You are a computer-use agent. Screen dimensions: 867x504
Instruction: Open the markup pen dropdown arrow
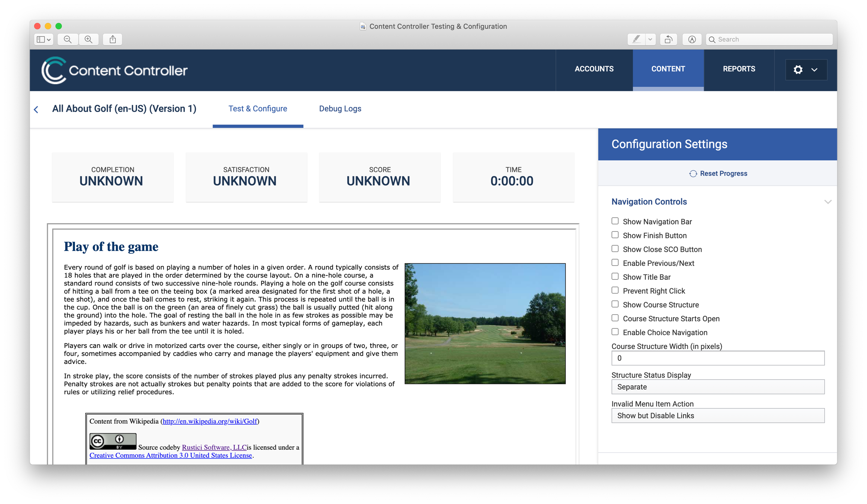pyautogui.click(x=650, y=39)
